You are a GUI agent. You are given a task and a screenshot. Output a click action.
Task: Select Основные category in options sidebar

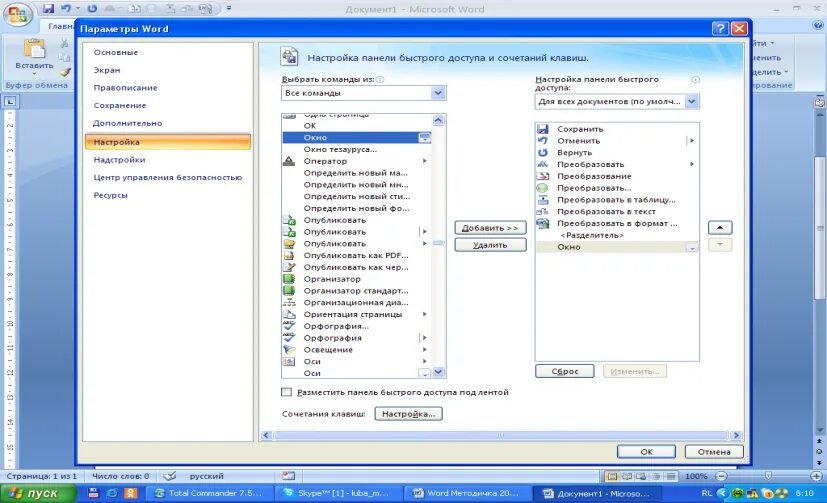coord(116,52)
